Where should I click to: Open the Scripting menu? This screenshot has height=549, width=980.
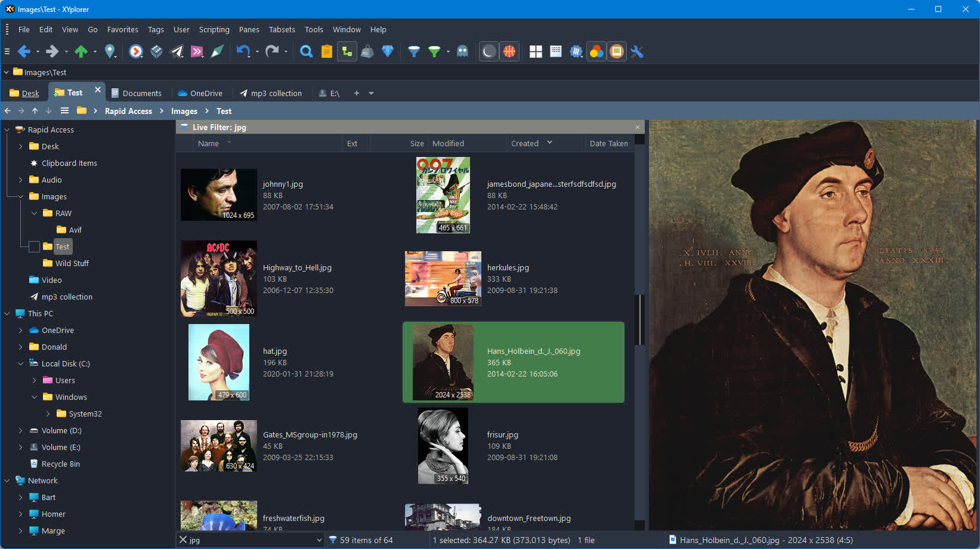214,29
